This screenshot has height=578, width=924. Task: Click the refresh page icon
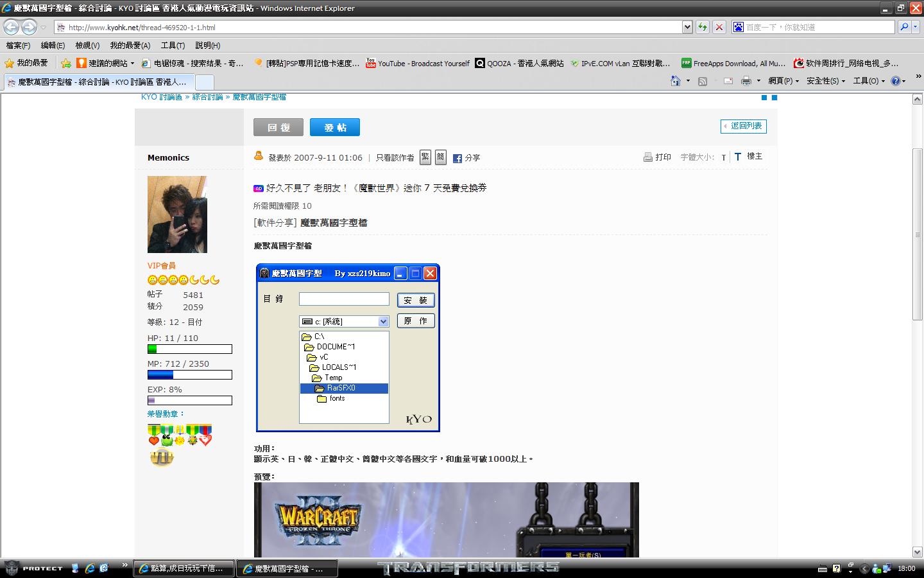pos(703,27)
